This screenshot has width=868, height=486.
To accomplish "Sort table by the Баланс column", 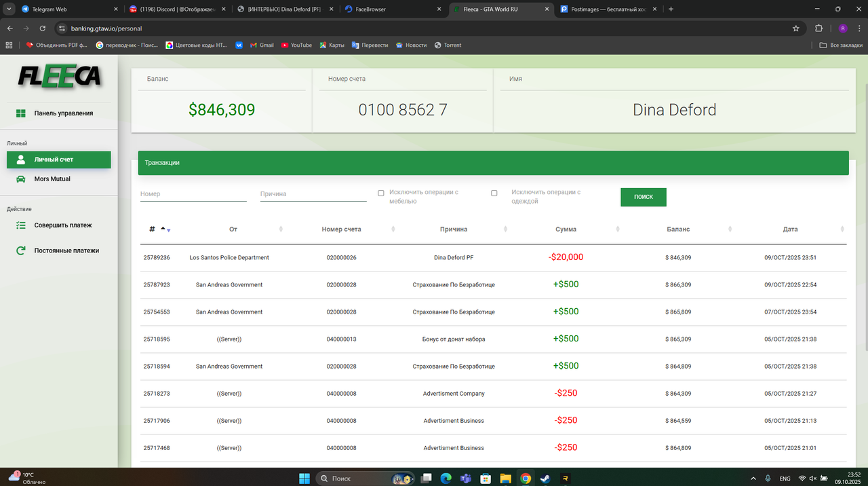I will click(678, 229).
